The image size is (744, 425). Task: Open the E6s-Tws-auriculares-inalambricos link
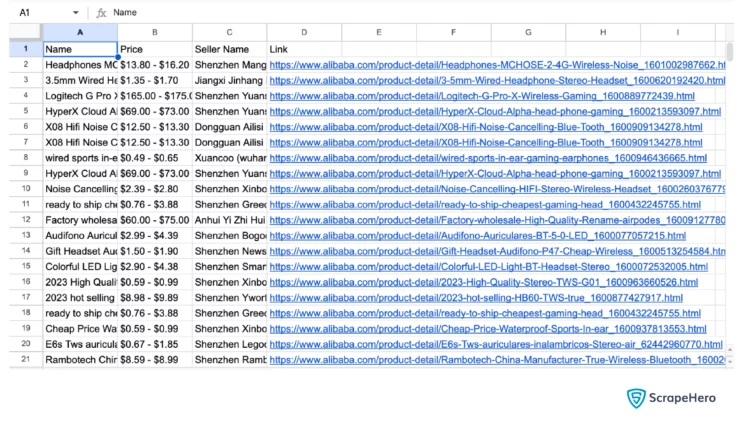pos(496,344)
